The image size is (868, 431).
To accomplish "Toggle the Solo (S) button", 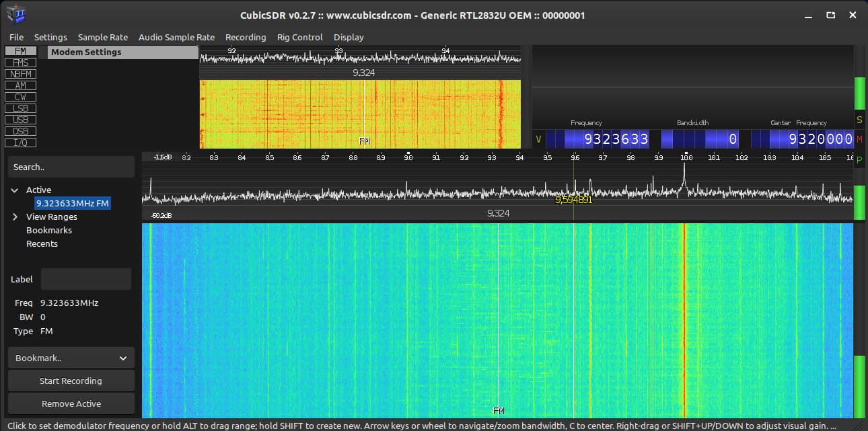I will pyautogui.click(x=859, y=120).
